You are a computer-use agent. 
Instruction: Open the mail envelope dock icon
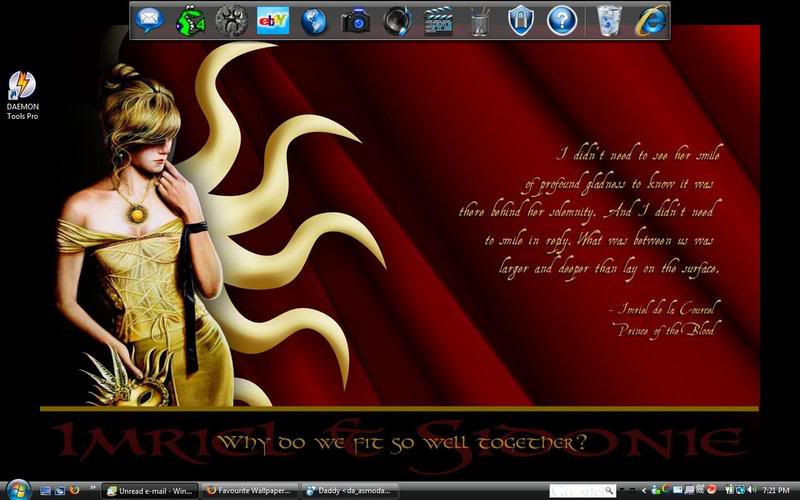click(149, 21)
